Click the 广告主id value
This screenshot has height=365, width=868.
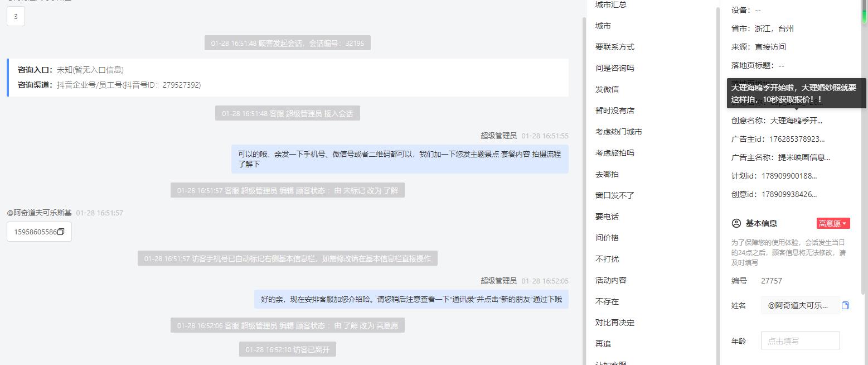(797, 139)
